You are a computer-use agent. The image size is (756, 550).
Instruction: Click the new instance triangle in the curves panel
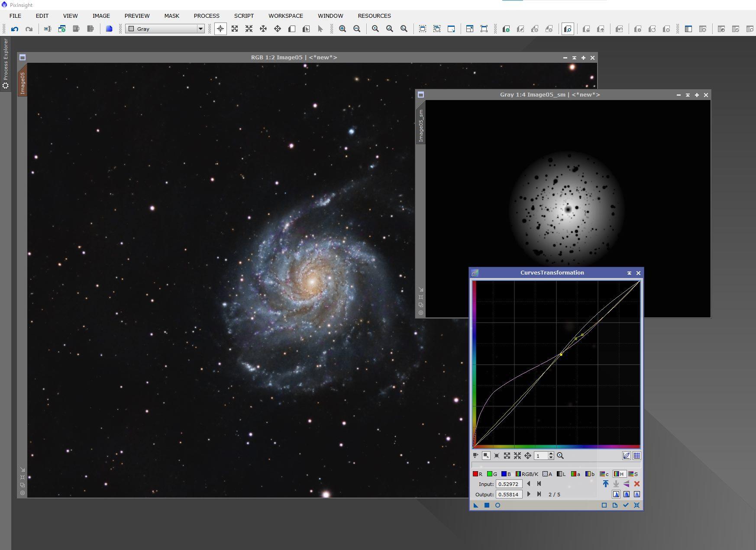click(476, 505)
